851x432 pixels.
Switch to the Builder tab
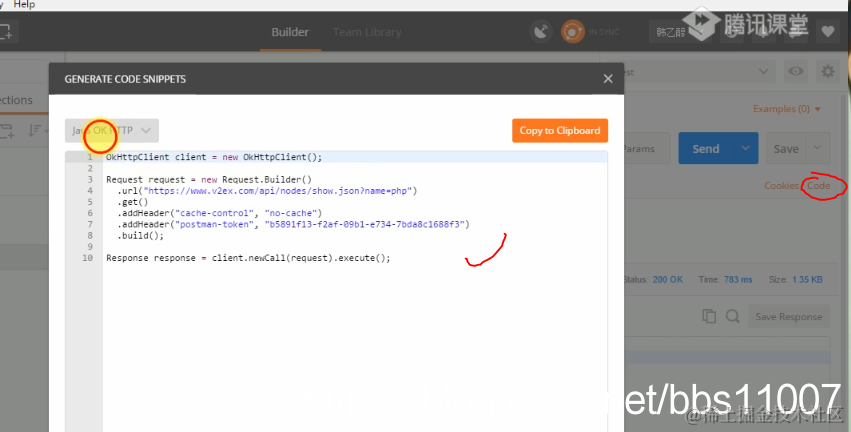coord(290,32)
